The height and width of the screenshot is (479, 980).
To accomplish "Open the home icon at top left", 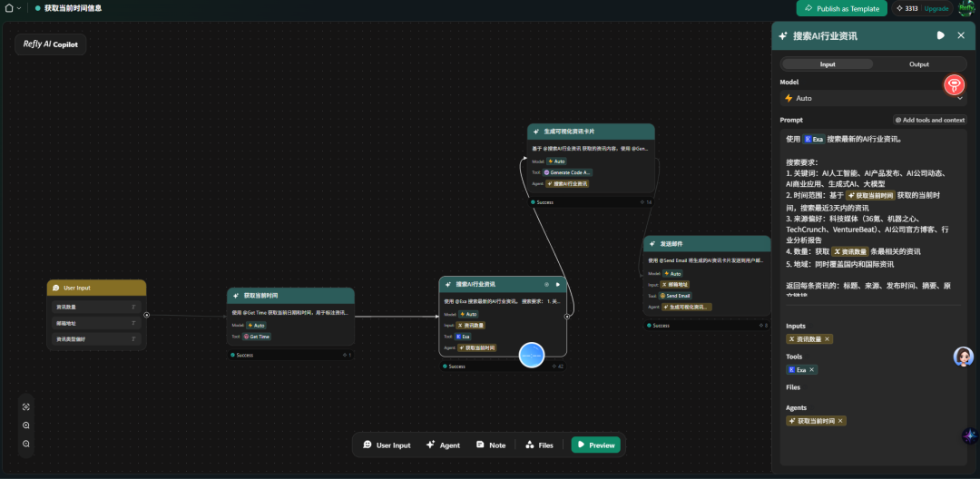I will coord(9,8).
